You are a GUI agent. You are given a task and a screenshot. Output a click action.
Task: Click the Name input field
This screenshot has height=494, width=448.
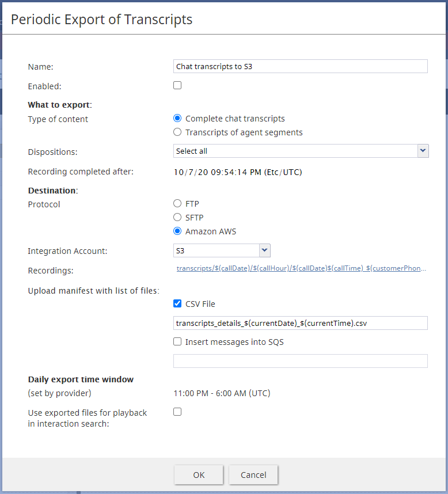tap(300, 66)
